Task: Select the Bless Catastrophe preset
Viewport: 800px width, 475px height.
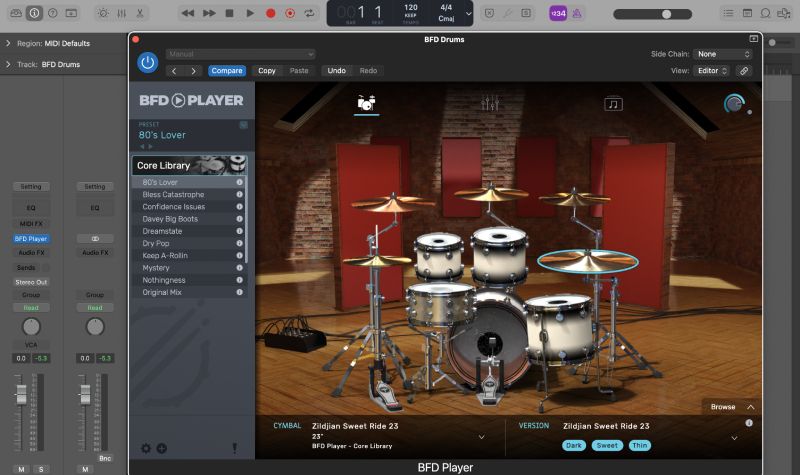Action: (x=189, y=194)
